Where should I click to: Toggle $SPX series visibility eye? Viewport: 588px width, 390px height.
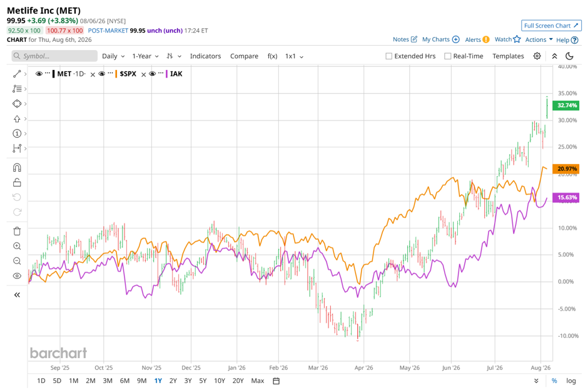pyautogui.click(x=101, y=74)
